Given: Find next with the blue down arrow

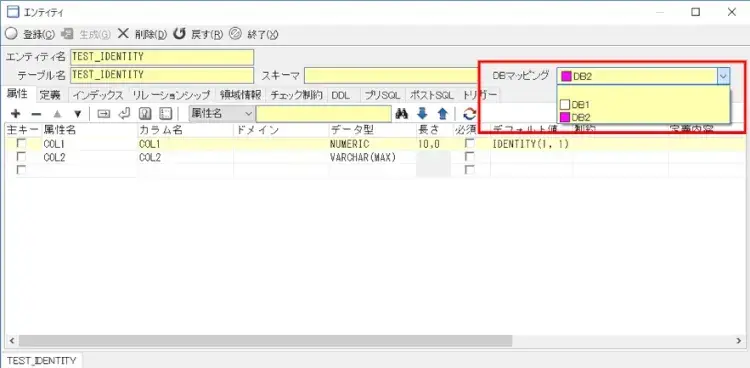Looking at the screenshot, I should click(x=422, y=113).
